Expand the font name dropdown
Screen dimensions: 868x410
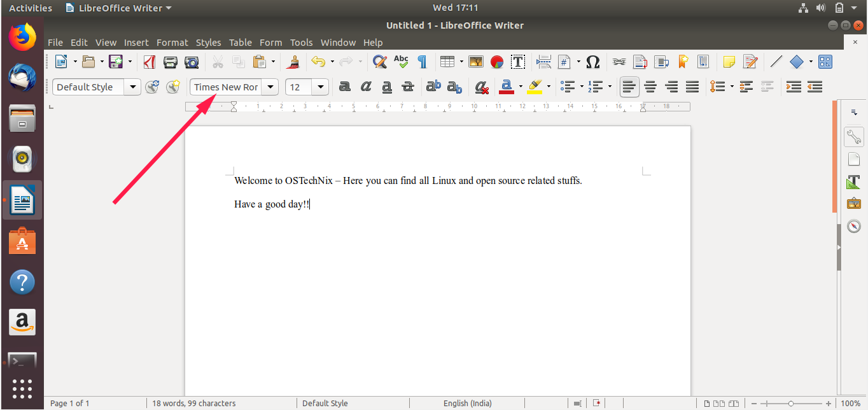pos(271,87)
